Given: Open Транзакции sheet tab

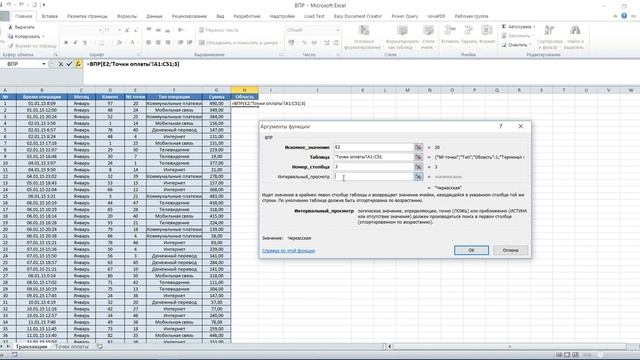Looking at the screenshot, I should (x=31, y=347).
